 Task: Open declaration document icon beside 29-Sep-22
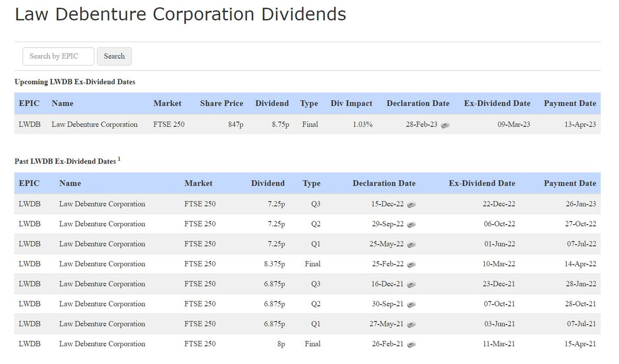point(411,224)
